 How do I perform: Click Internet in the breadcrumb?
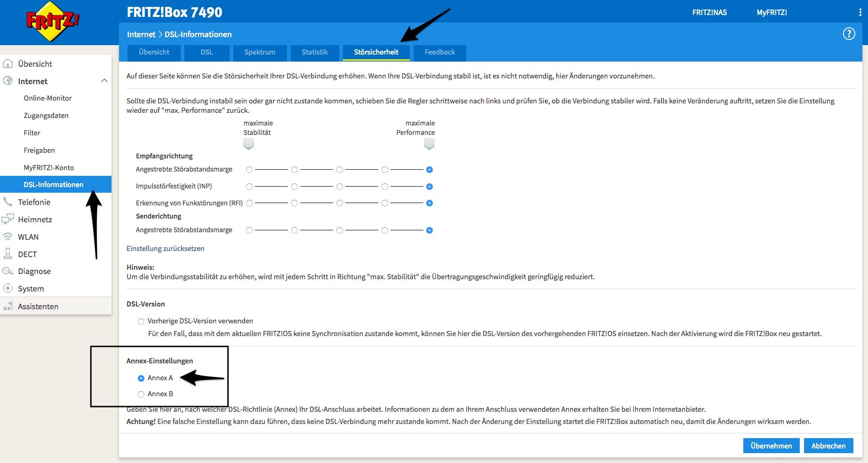point(141,34)
